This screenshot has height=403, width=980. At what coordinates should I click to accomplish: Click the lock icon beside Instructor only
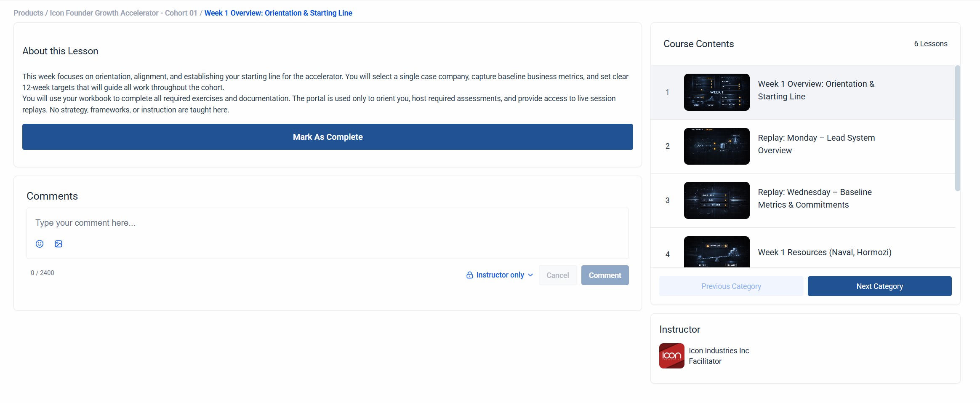[x=470, y=275]
